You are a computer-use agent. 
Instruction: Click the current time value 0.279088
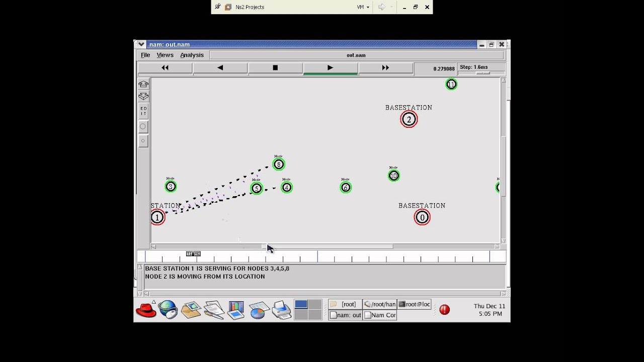444,69
